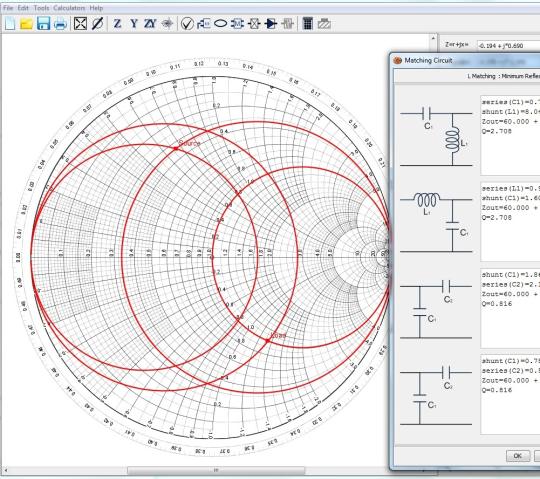Select the bottom shunt C1 series C2 circuit
Viewport: 540px width, 479px height.
[436, 396]
